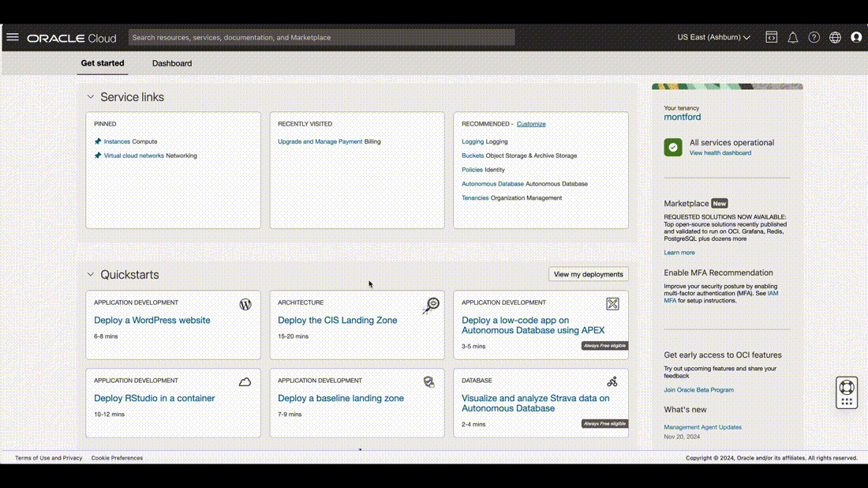
Task: Open the hamburger navigation menu
Action: [x=13, y=37]
